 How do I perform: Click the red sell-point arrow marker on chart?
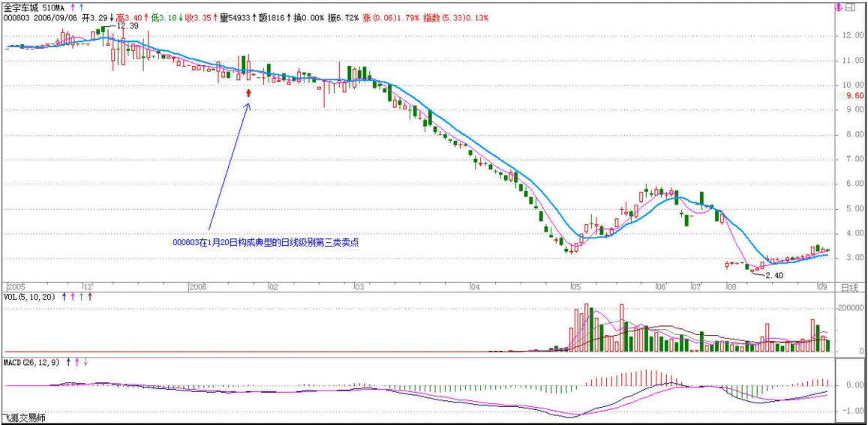tap(249, 93)
